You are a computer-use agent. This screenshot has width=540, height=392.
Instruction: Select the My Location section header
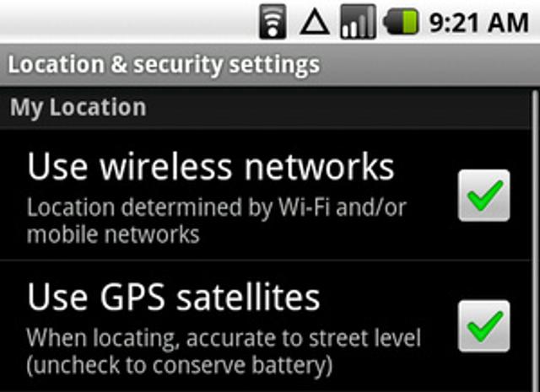coord(78,108)
